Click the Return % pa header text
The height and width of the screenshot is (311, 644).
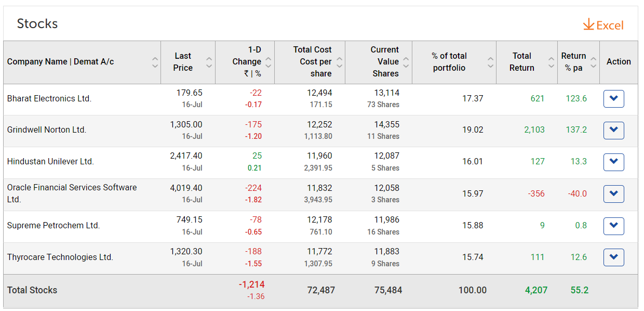[x=574, y=62]
